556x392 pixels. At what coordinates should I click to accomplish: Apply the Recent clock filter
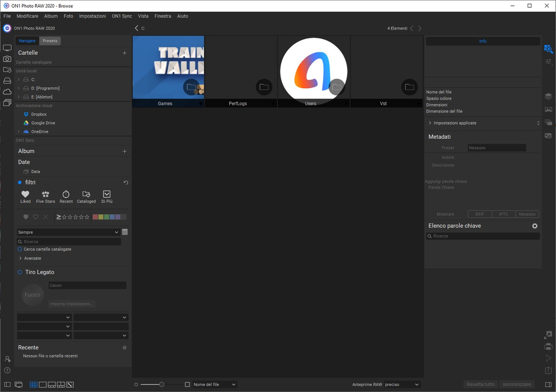[66, 197]
